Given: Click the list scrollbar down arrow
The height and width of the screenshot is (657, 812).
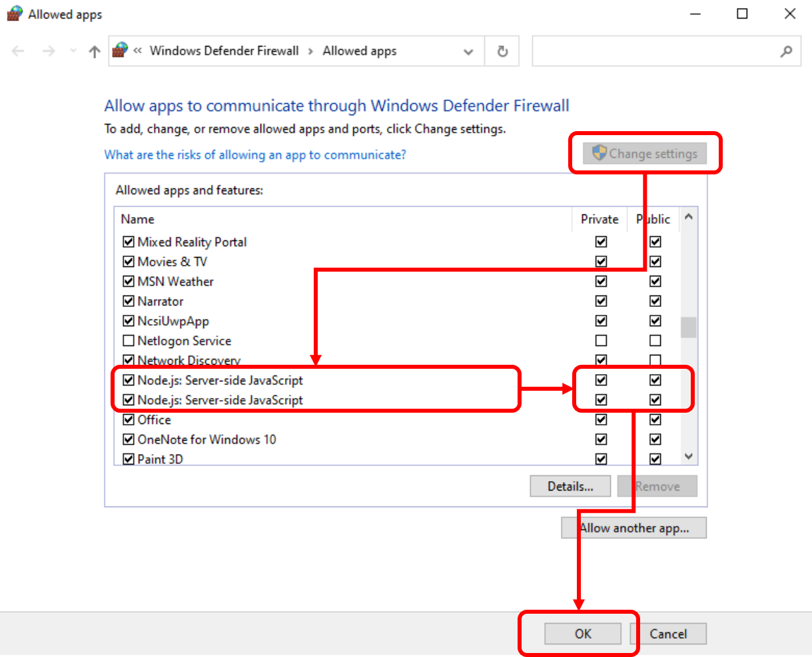Looking at the screenshot, I should (x=689, y=457).
